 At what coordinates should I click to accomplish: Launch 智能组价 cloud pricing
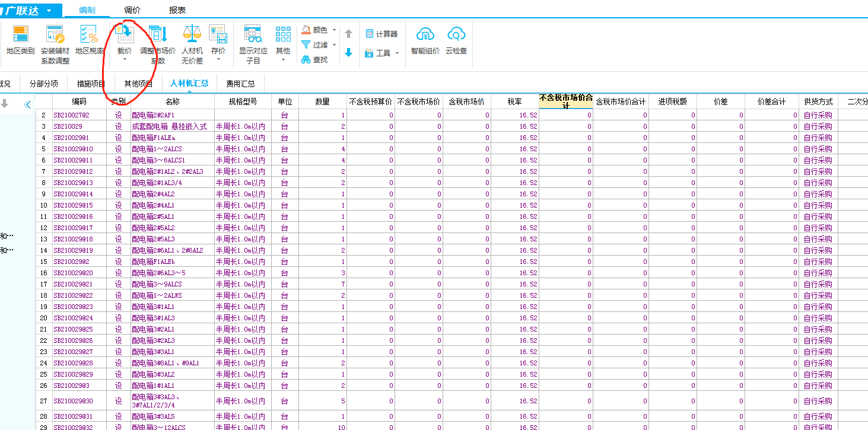425,40
